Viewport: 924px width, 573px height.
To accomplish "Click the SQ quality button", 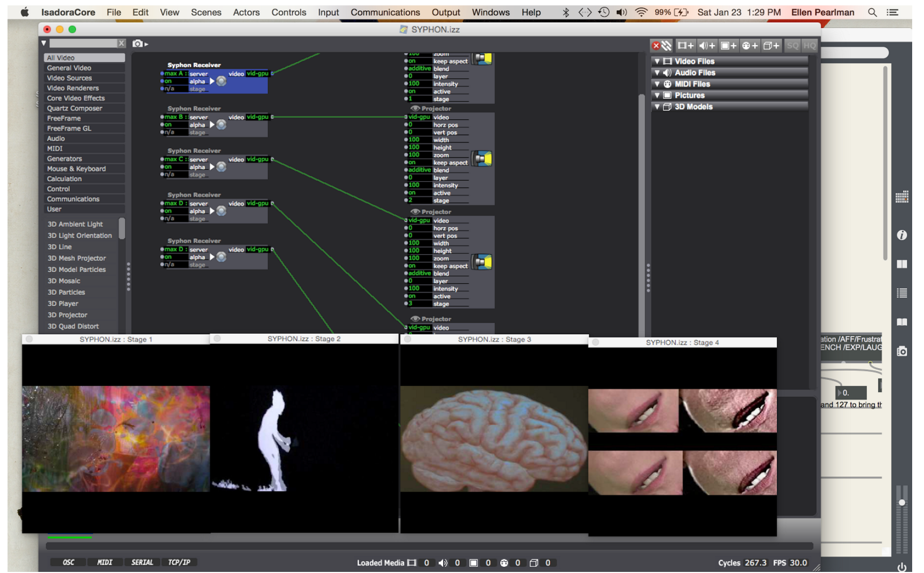I will pyautogui.click(x=793, y=46).
